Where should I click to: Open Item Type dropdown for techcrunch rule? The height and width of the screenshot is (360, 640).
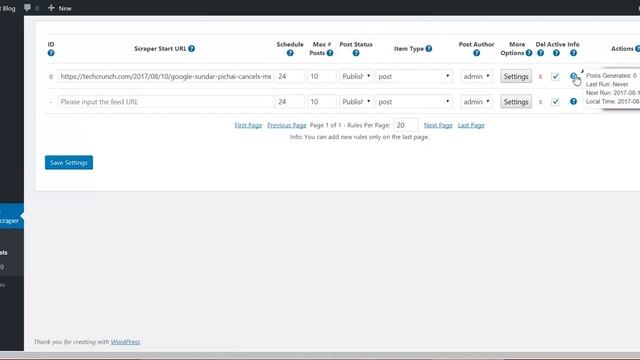[413, 76]
